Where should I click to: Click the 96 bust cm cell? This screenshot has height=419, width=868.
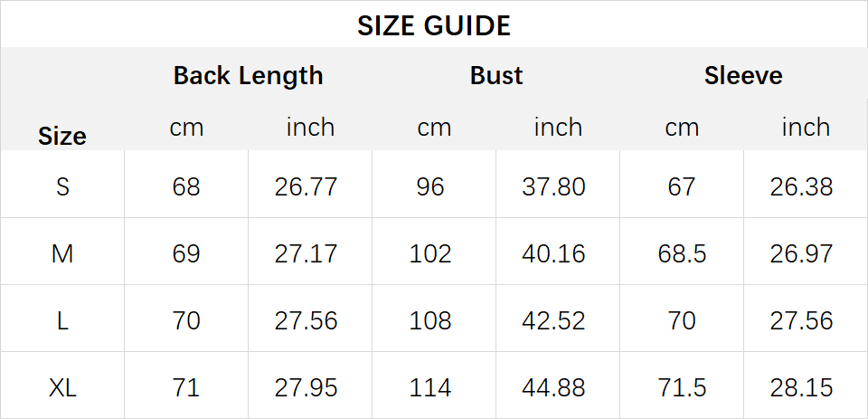(430, 186)
